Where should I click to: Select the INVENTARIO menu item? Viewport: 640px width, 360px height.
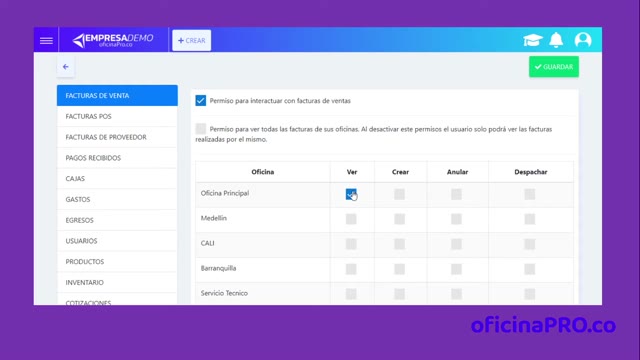117,282
